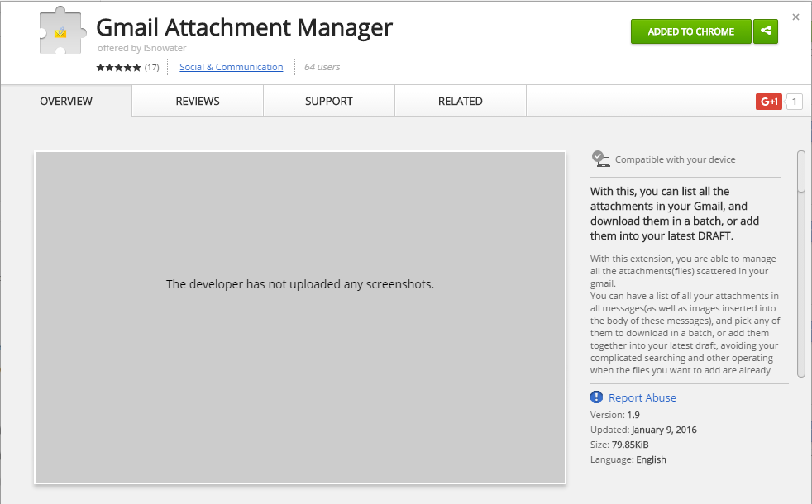Click the blue Report Abuse exclamation icon
Image resolution: width=812 pixels, height=504 pixels.
click(x=597, y=397)
